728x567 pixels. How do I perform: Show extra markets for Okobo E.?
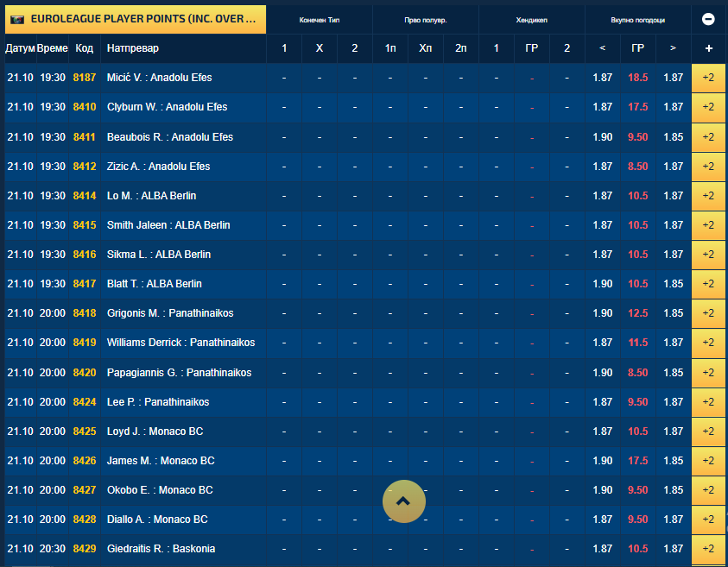tap(708, 490)
